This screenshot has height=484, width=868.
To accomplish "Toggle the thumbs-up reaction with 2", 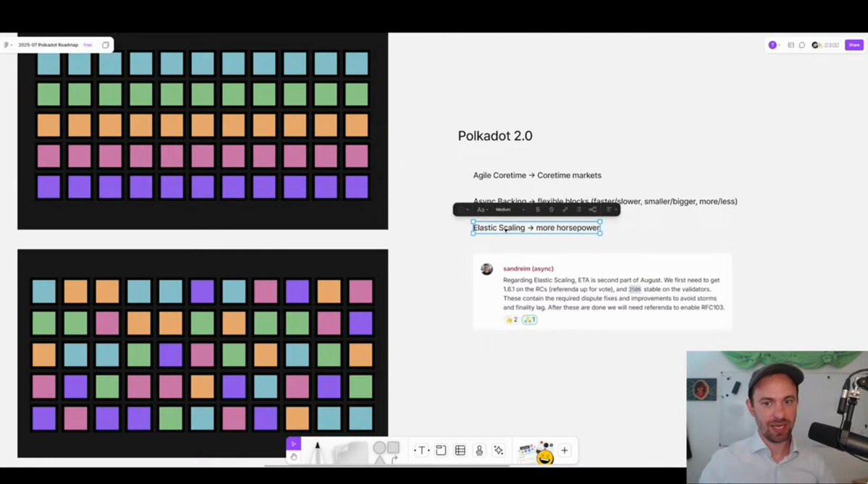I will (x=512, y=320).
